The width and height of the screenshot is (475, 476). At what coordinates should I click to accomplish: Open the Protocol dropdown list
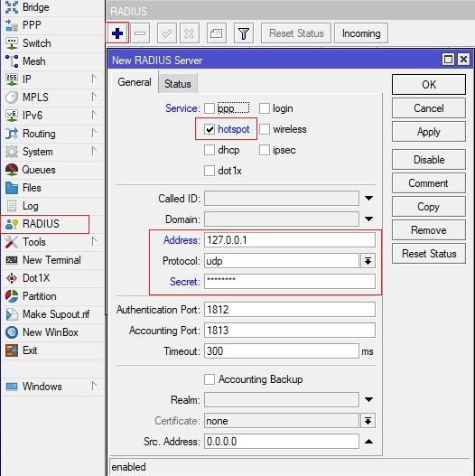pos(368,261)
